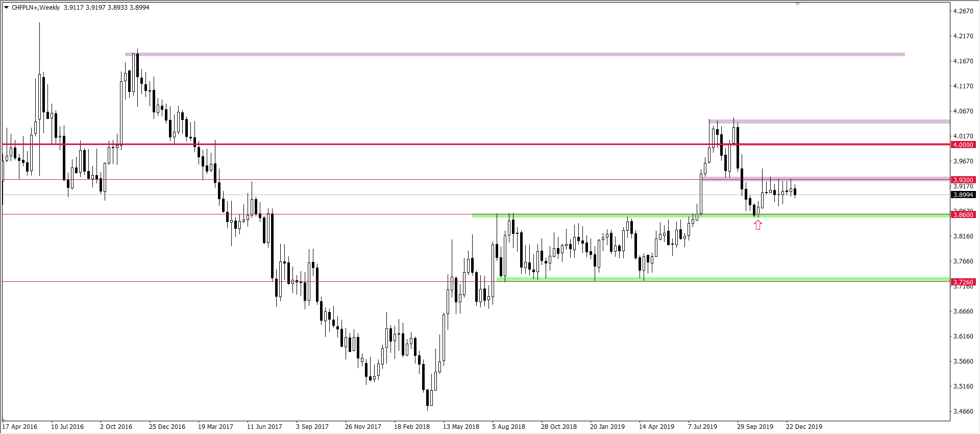Select the 3.7260 price level label
Viewport: 980px width, 434px height.
[x=963, y=282]
